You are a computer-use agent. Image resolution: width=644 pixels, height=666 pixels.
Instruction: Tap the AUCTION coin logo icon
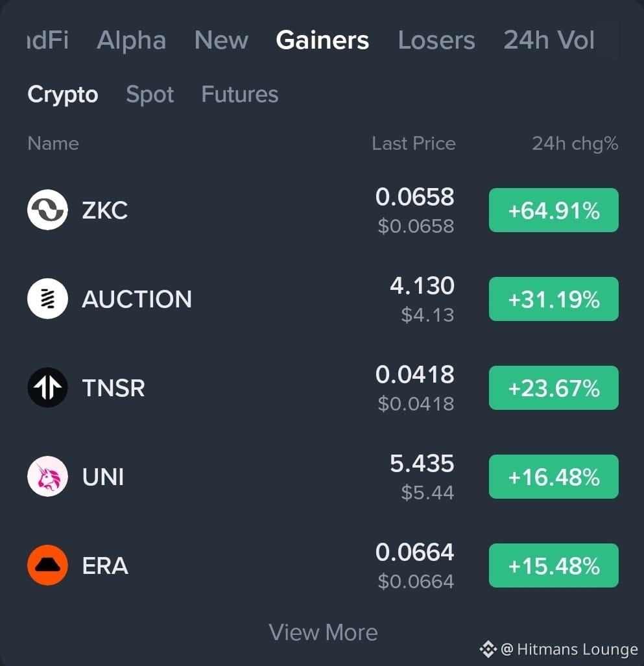[47, 298]
